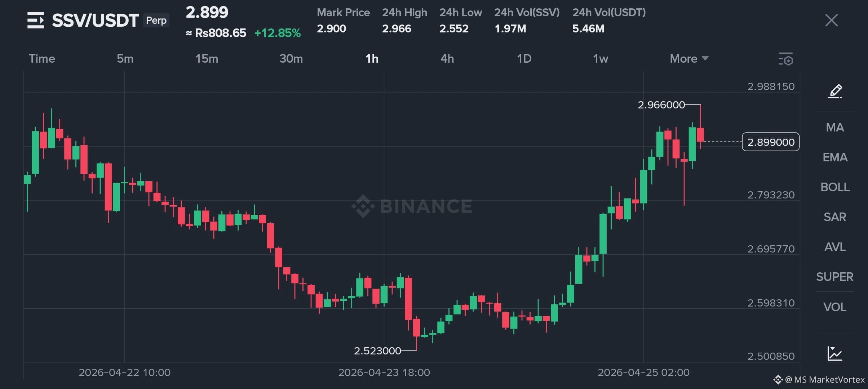Select the 1h interval tab
The height and width of the screenshot is (389, 868).
click(x=372, y=58)
